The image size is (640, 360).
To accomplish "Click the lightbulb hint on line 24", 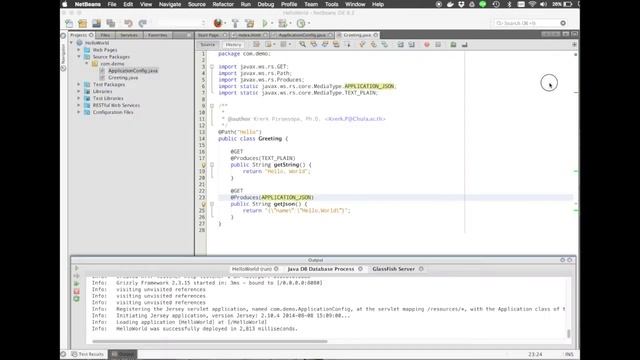I will 203,204.
